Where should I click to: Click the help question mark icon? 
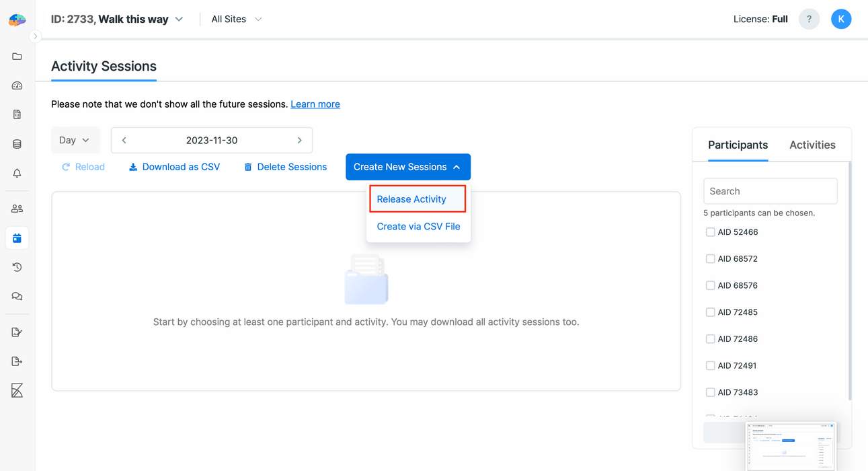pyautogui.click(x=809, y=20)
